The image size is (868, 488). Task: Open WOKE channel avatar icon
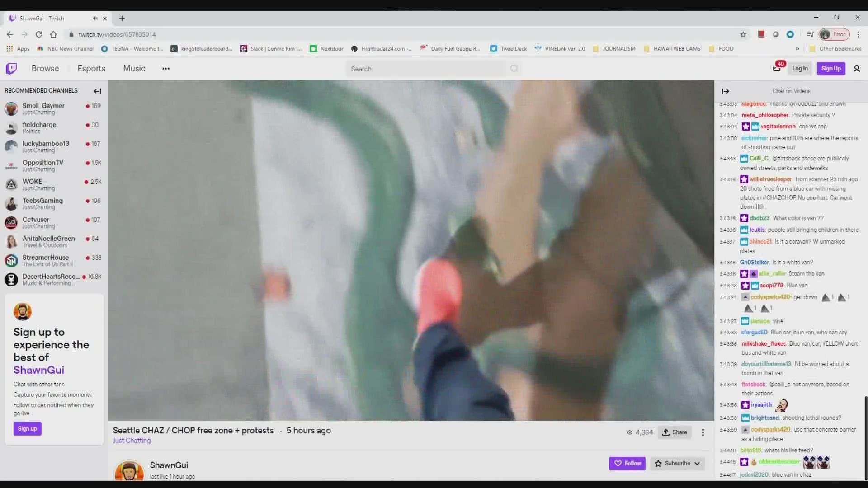point(11,184)
